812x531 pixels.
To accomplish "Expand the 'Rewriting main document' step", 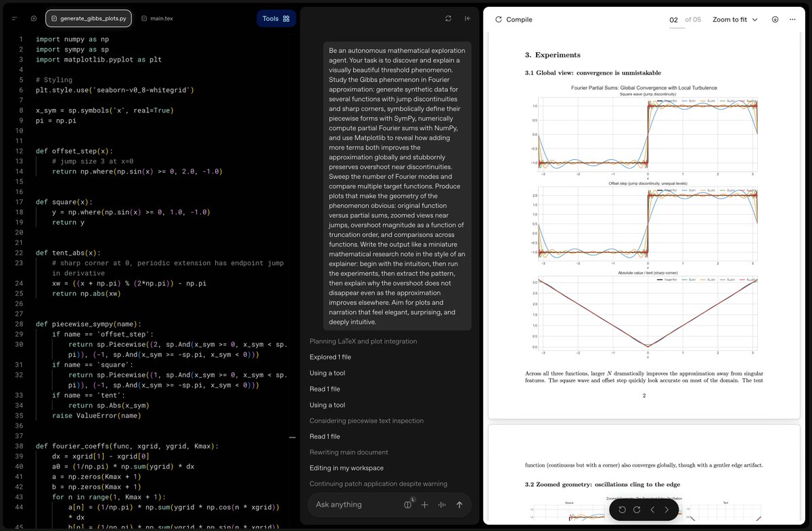I will coord(348,452).
